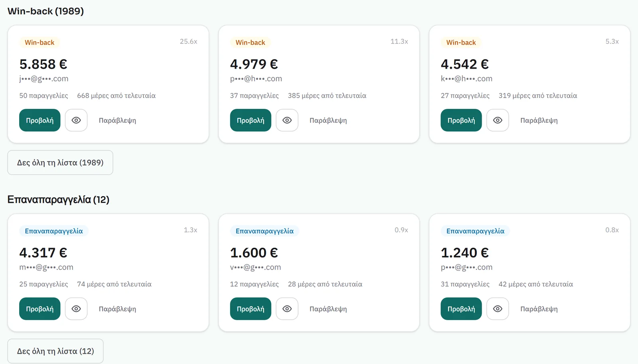Skip the 4.542 € card via Παράβλεψη
638x364 pixels.
pos(539,120)
